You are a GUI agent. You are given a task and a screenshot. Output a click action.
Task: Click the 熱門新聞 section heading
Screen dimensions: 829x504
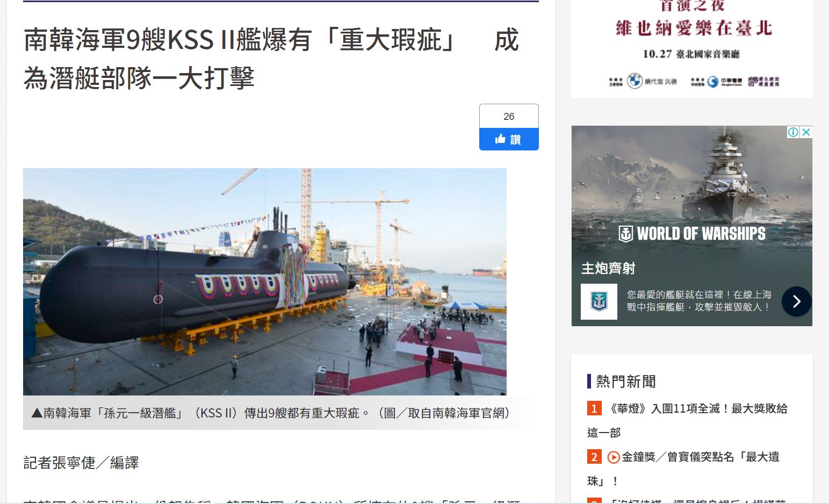(x=626, y=381)
